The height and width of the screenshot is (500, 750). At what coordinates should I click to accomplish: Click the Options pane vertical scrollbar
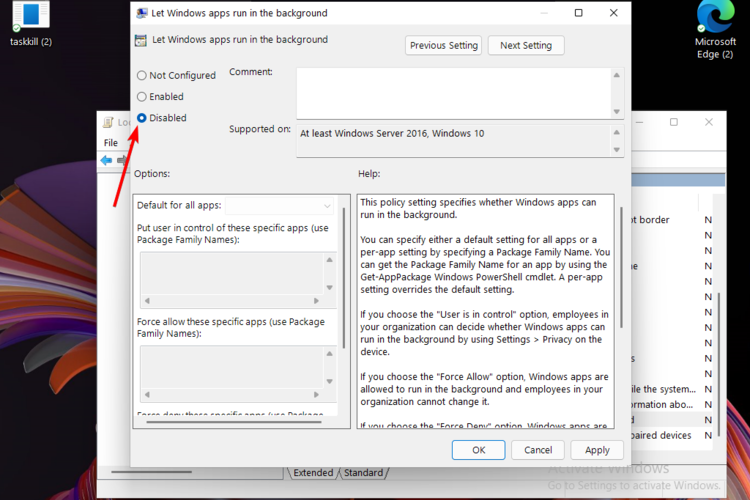(x=344, y=278)
